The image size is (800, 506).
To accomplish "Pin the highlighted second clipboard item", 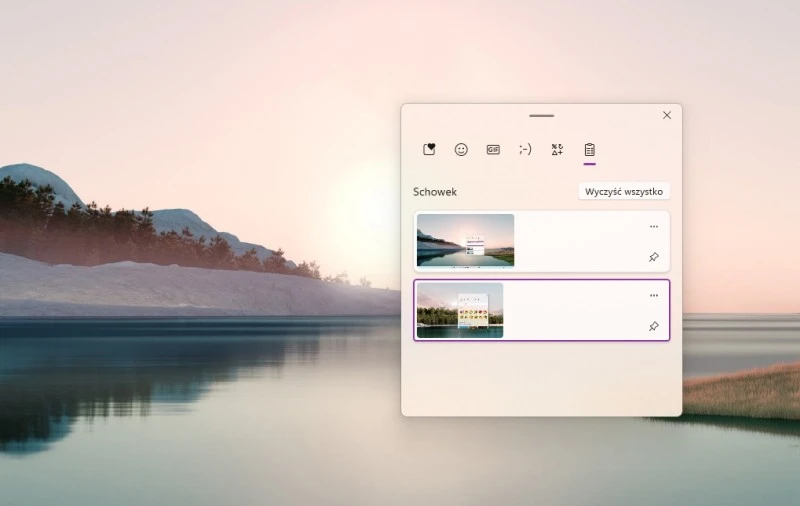I will [x=653, y=326].
